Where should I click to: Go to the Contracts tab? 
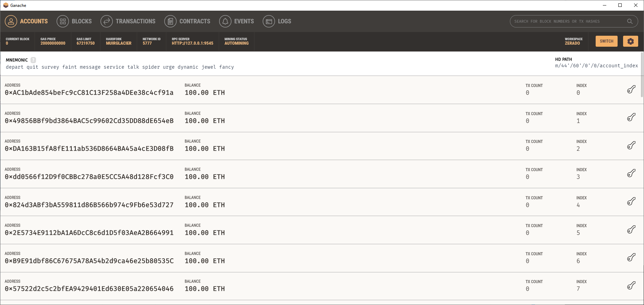pos(188,21)
